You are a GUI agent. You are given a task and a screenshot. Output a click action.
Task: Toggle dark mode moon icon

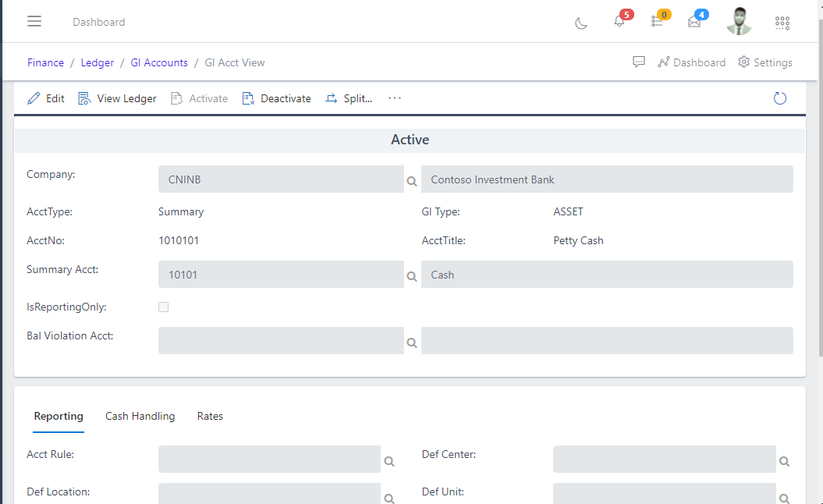[581, 23]
